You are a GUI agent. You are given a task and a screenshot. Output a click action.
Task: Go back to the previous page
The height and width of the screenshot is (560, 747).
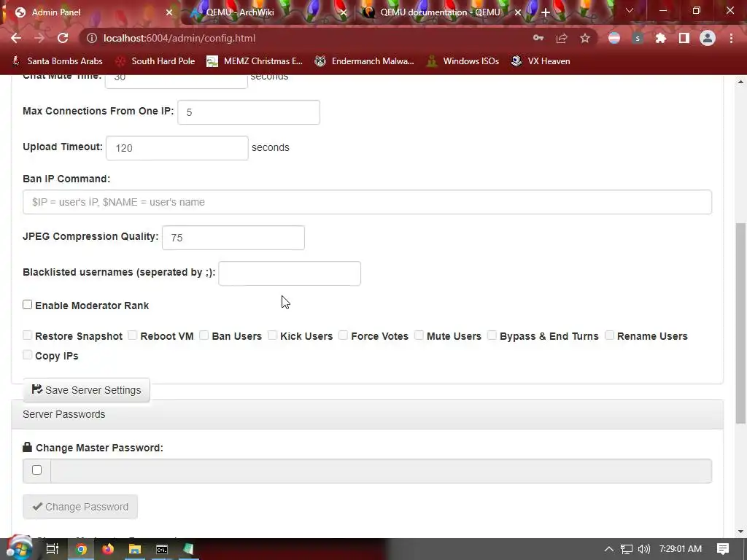(16, 38)
